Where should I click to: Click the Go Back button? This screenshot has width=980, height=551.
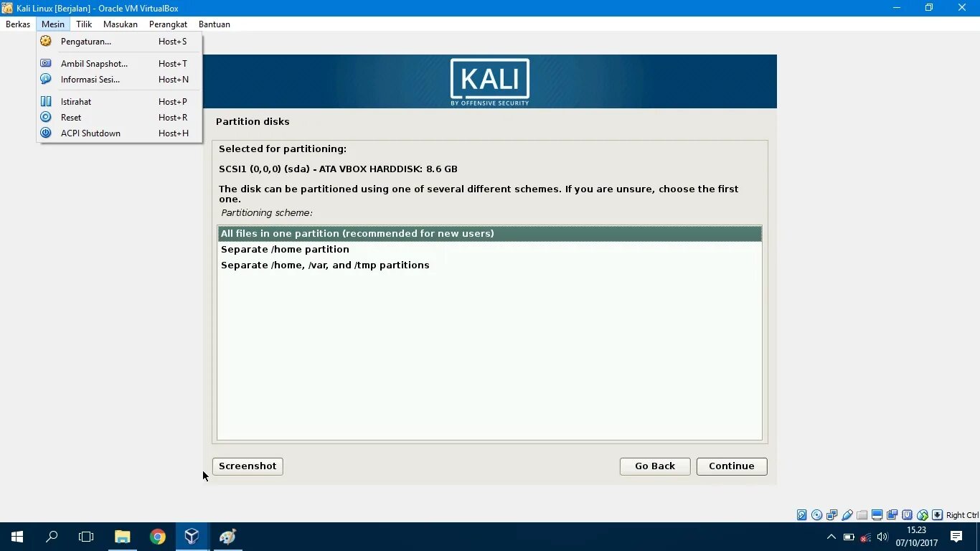(x=655, y=466)
